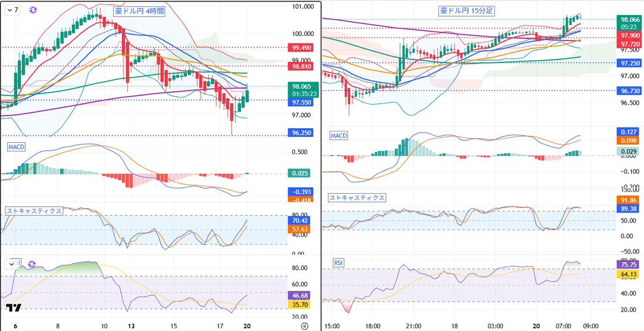This screenshot has height=331, width=644.
Task: Click the 97.720 red price label
Action: tap(628, 43)
